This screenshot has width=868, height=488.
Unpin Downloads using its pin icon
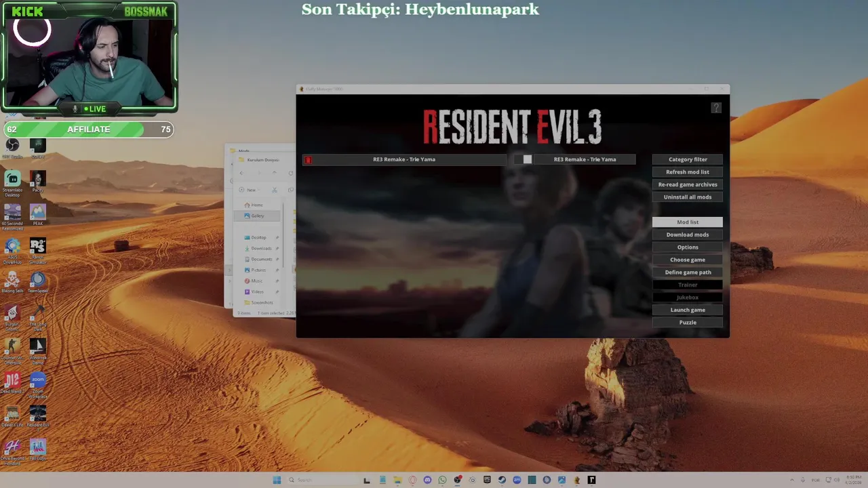[x=277, y=248]
